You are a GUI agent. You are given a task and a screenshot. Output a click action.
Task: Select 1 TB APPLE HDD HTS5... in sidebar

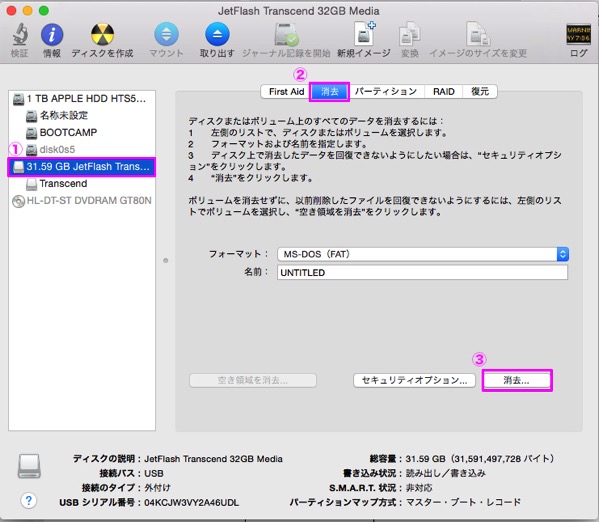(82, 99)
